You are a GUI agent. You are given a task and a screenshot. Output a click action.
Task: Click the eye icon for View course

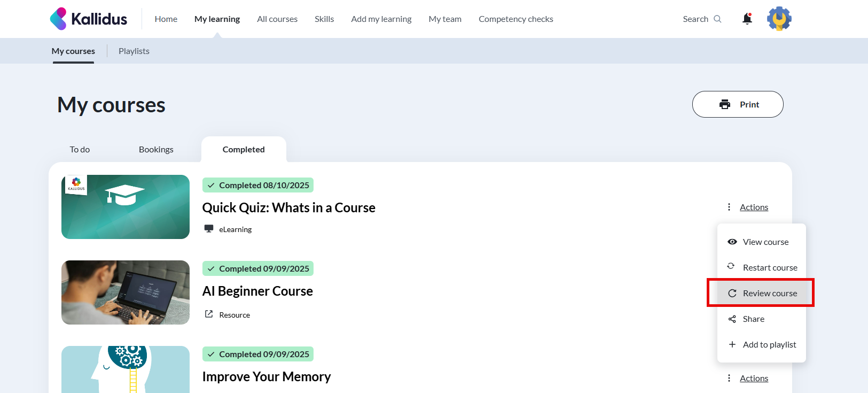coord(732,242)
